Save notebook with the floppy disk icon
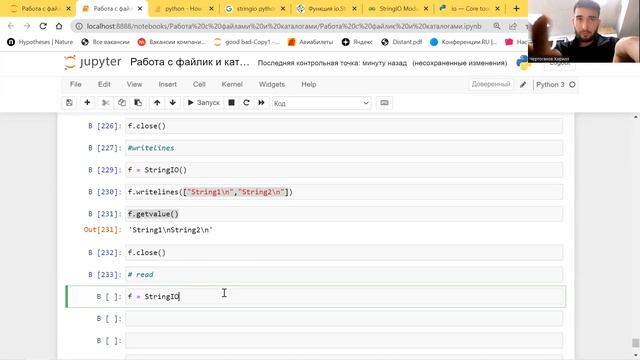640x360 pixels. click(69, 103)
